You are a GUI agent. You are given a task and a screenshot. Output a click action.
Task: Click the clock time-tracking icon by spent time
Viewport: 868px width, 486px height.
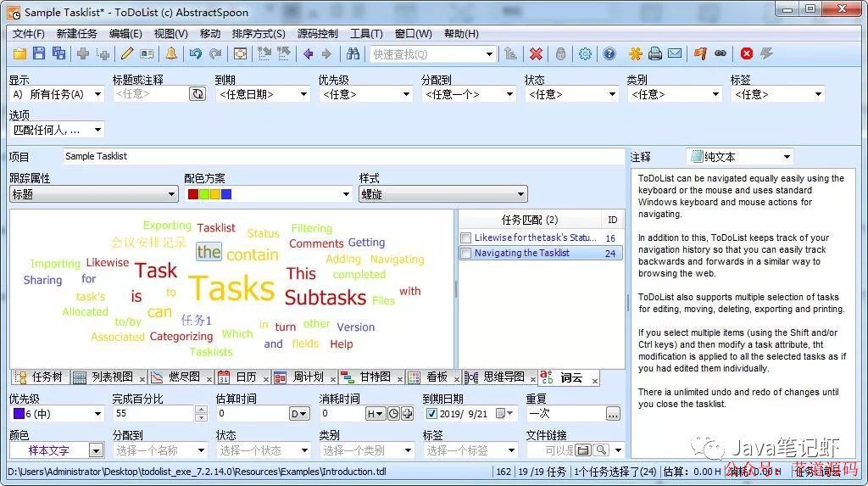coord(393,413)
